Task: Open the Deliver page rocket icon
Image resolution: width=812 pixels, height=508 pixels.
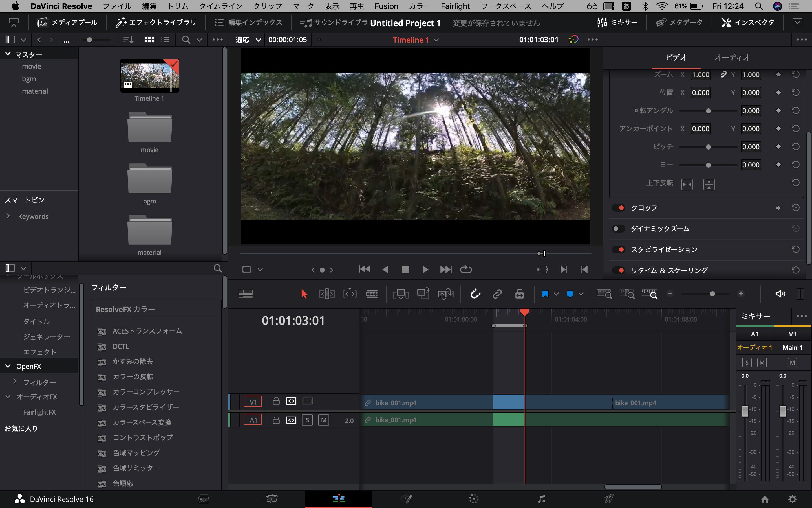Action: (609, 499)
